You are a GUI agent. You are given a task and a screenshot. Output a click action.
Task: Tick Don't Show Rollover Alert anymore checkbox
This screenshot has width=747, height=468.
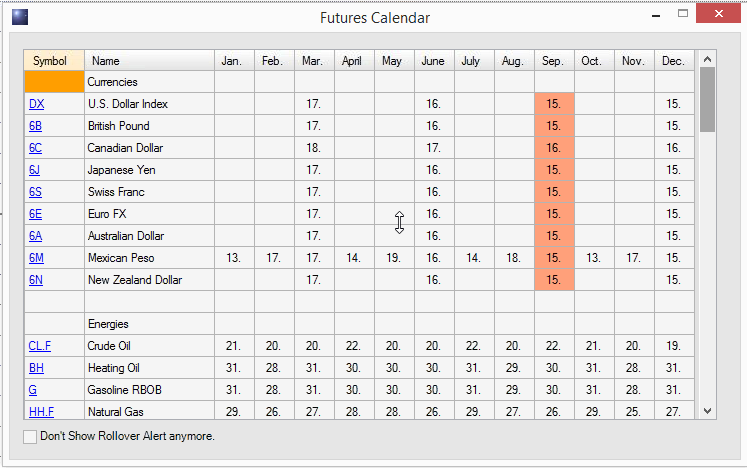(30, 436)
